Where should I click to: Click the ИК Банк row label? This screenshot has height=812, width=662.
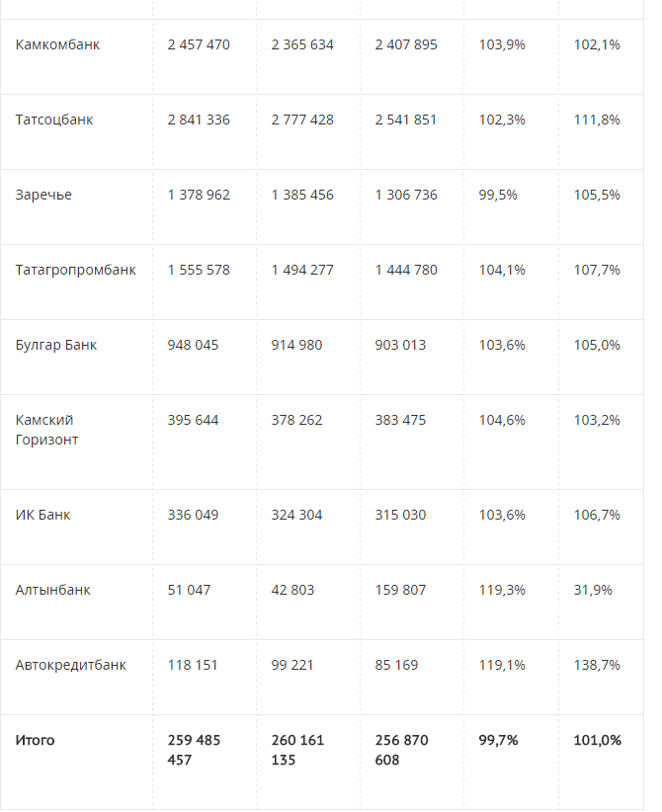(42, 515)
